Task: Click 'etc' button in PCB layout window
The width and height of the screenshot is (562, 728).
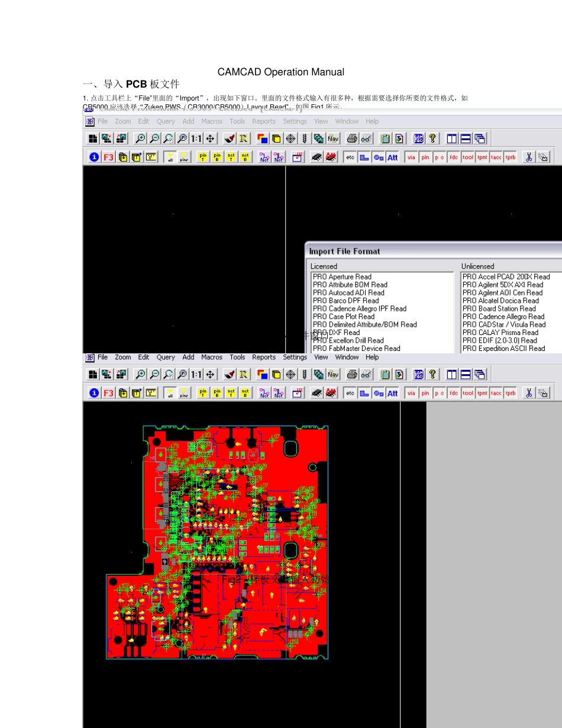Action: pyautogui.click(x=350, y=393)
